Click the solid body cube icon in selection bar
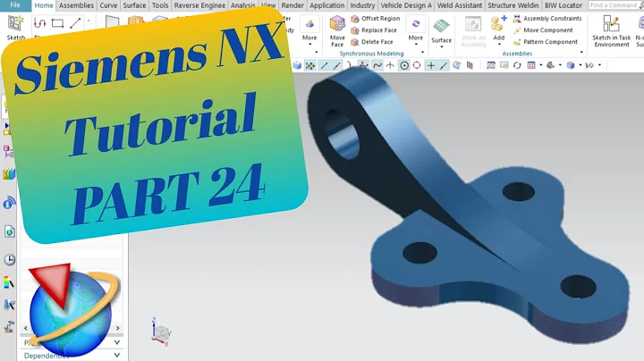Image resolution: width=644 pixels, height=361 pixels. [297, 65]
